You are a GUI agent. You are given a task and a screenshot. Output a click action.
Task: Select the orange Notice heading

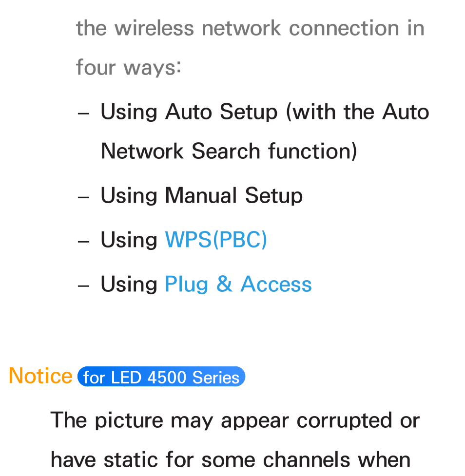coord(40,376)
